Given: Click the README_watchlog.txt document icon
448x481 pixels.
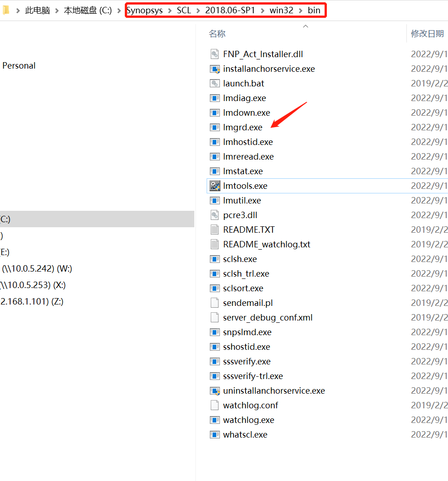Looking at the screenshot, I should [215, 245].
